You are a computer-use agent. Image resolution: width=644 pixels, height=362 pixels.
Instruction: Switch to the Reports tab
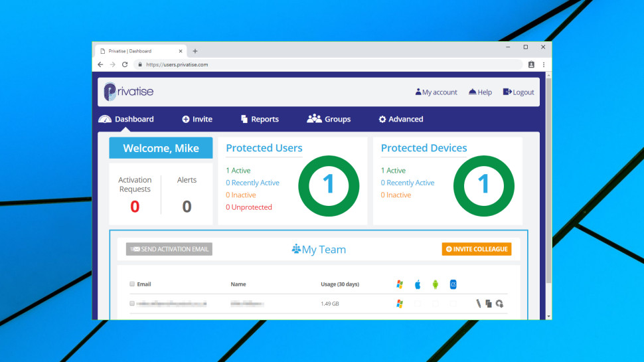point(260,119)
